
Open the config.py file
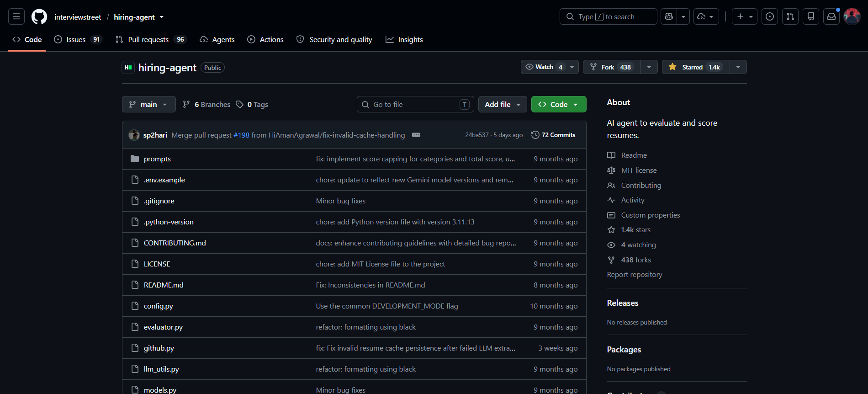pos(159,306)
